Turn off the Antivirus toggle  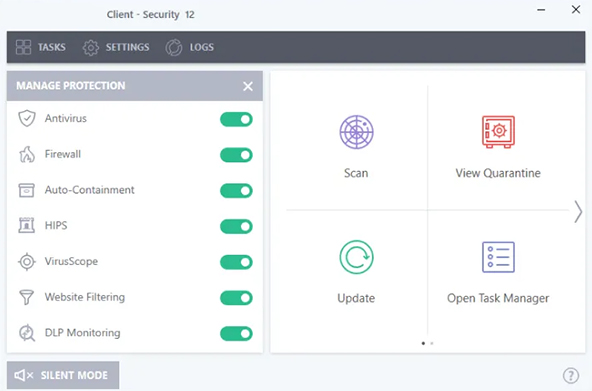coord(236,119)
